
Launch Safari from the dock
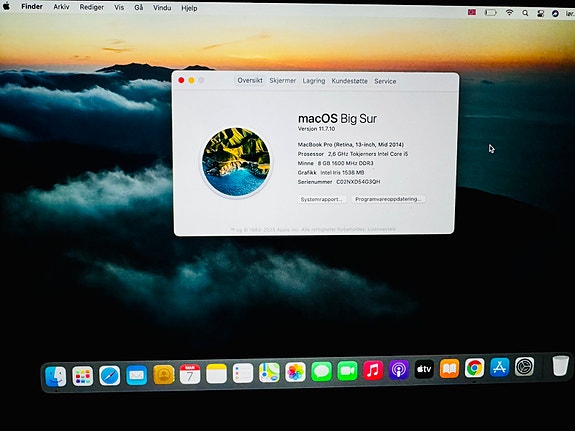pos(110,376)
